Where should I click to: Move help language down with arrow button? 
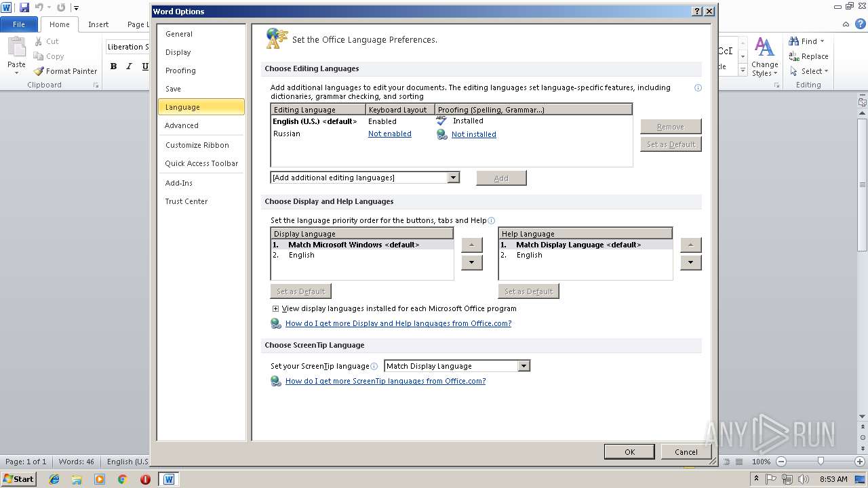[690, 262]
